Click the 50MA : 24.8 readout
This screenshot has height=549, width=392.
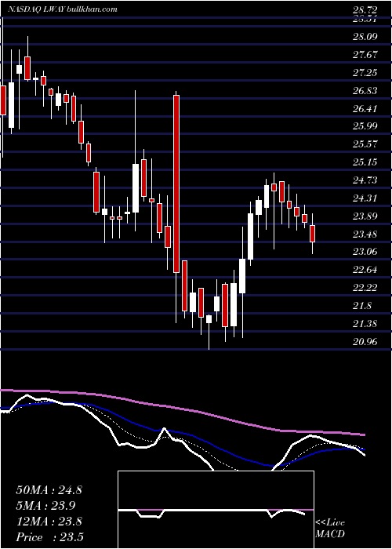coord(49,490)
